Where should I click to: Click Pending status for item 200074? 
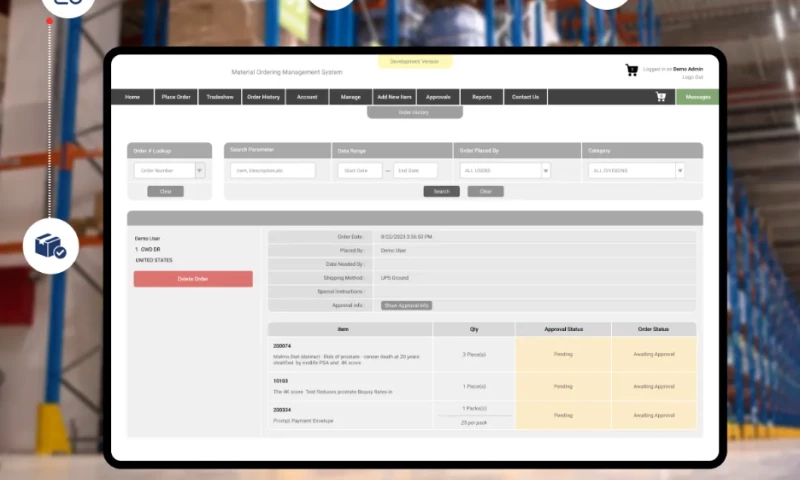[563, 354]
